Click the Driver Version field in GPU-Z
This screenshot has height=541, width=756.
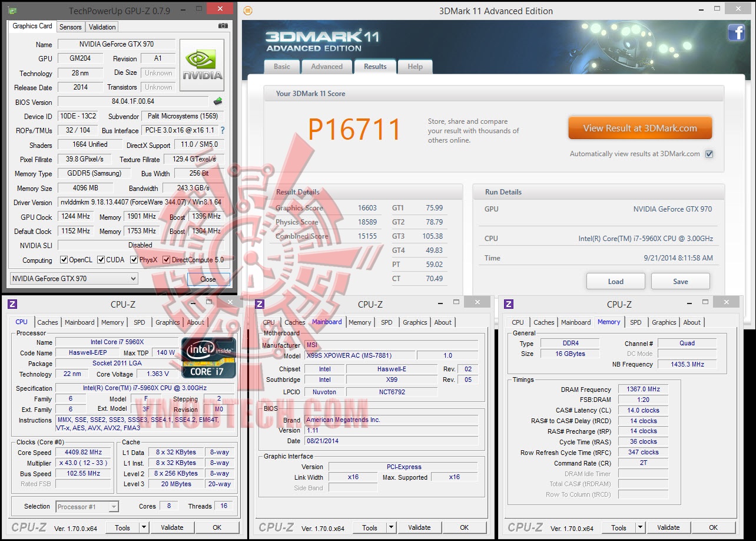point(141,202)
